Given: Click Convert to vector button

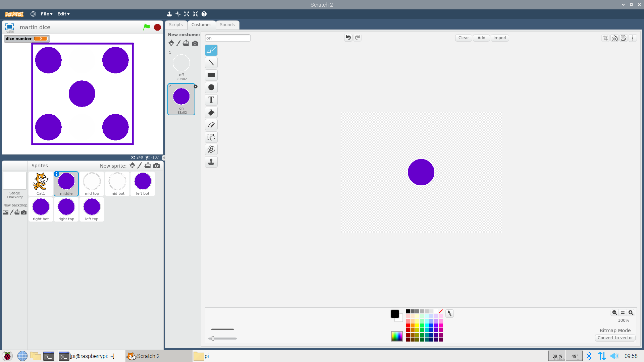Looking at the screenshot, I should (615, 338).
